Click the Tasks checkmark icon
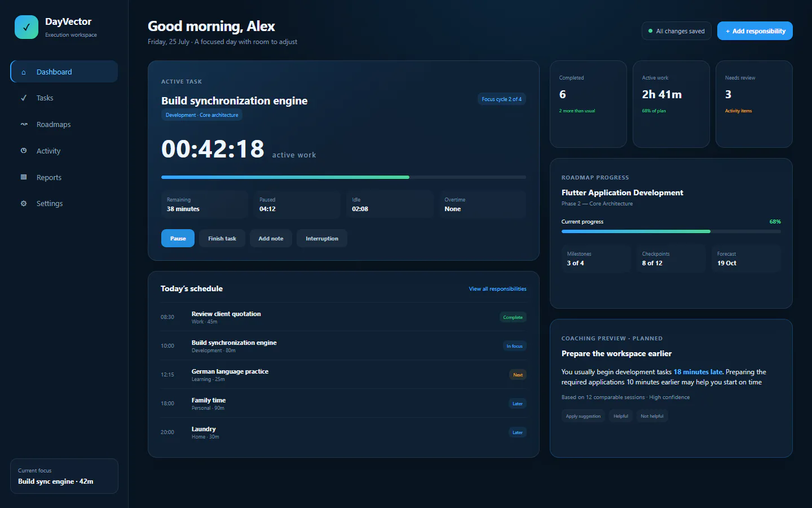The width and height of the screenshot is (812, 508). click(24, 98)
